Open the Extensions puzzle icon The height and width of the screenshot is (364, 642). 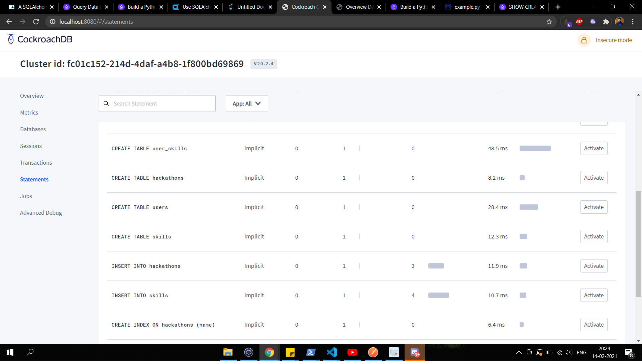[606, 22]
